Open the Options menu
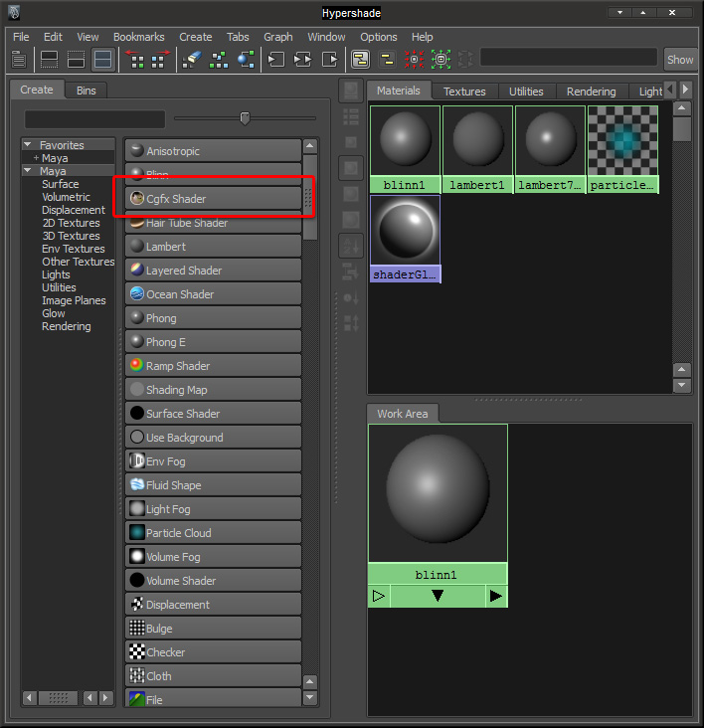Image resolution: width=704 pixels, height=728 pixels. pos(378,37)
